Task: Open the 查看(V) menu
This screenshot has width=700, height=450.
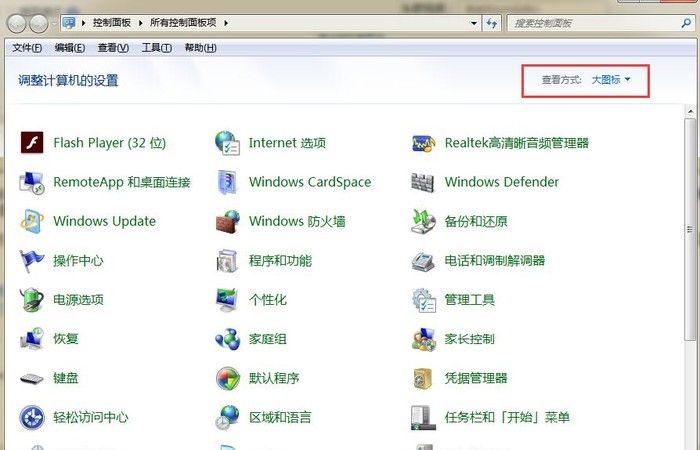Action: pos(113,48)
